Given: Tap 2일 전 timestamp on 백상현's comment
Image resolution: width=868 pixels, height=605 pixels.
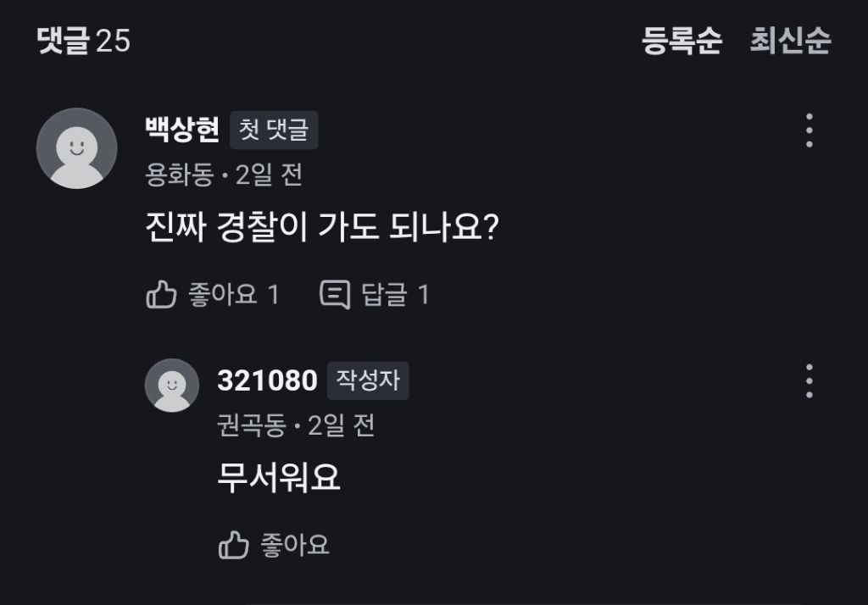Looking at the screenshot, I should click(269, 175).
